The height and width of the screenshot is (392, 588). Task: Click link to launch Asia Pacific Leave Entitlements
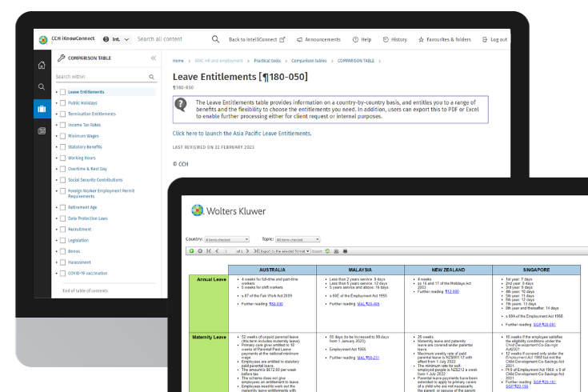tap(242, 133)
